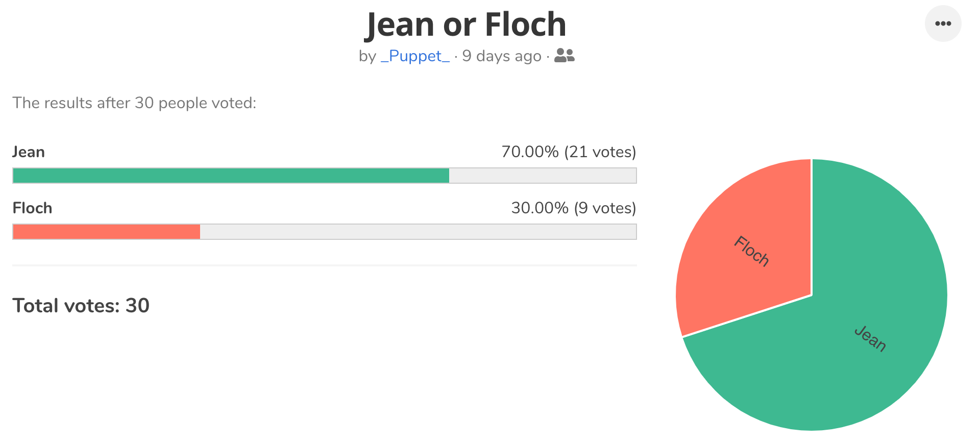Click the Jean label inside pie chart
Viewport: 980px width, 444px height.
870,338
